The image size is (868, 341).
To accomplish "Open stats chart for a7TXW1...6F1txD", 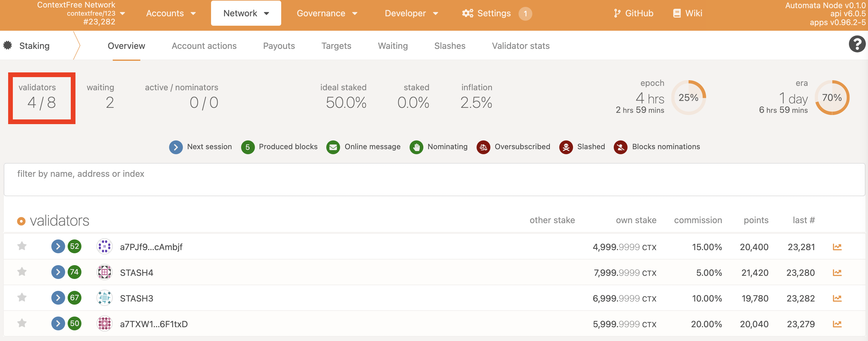I will [837, 324].
